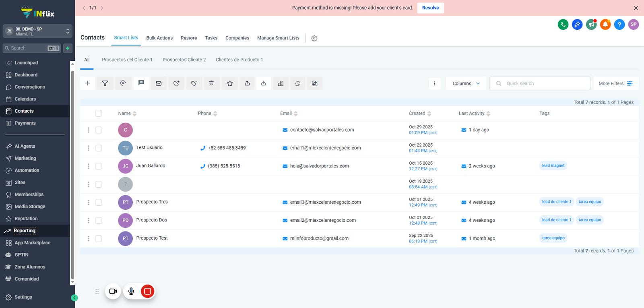Click the Quick search field
This screenshot has height=308, width=644.
(x=540, y=83)
